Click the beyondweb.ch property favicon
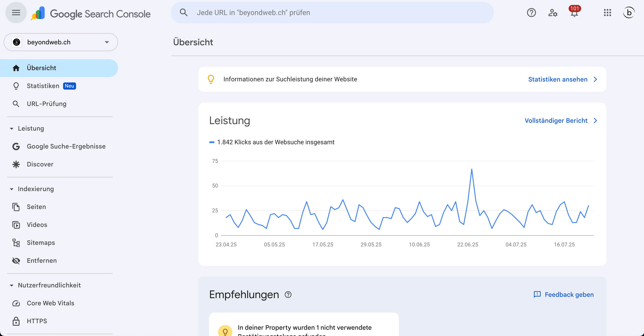644x336 pixels. point(17,42)
